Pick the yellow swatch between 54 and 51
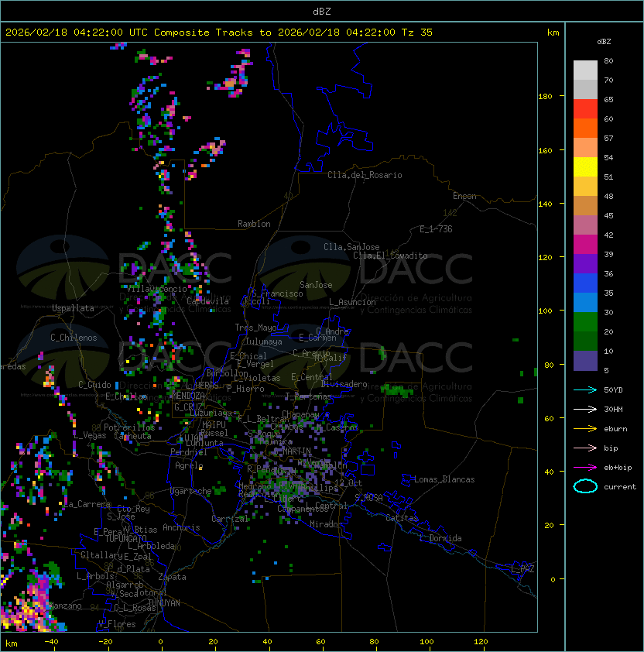 pyautogui.click(x=585, y=167)
